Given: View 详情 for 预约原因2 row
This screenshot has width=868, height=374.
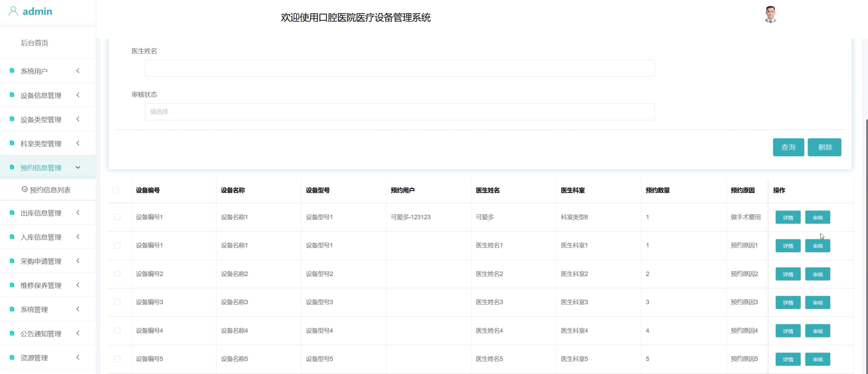Looking at the screenshot, I should tap(788, 274).
